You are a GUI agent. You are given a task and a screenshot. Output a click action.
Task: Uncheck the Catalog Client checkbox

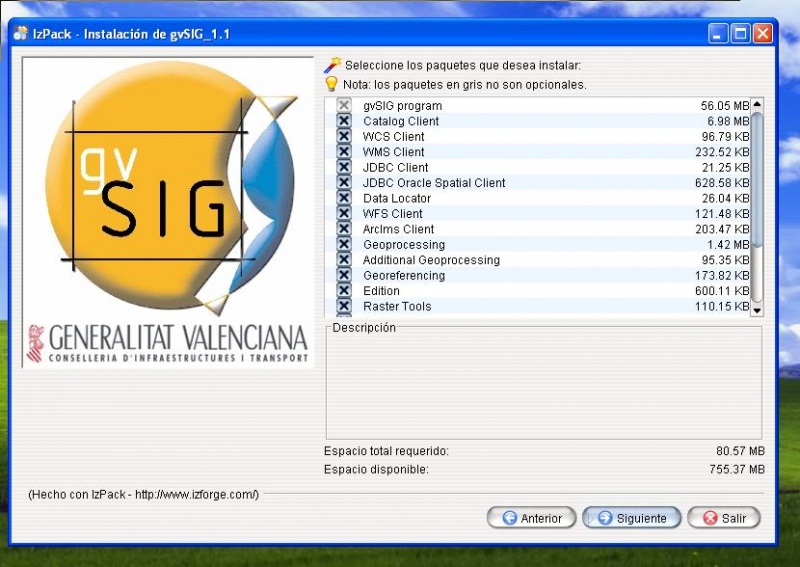(x=344, y=121)
